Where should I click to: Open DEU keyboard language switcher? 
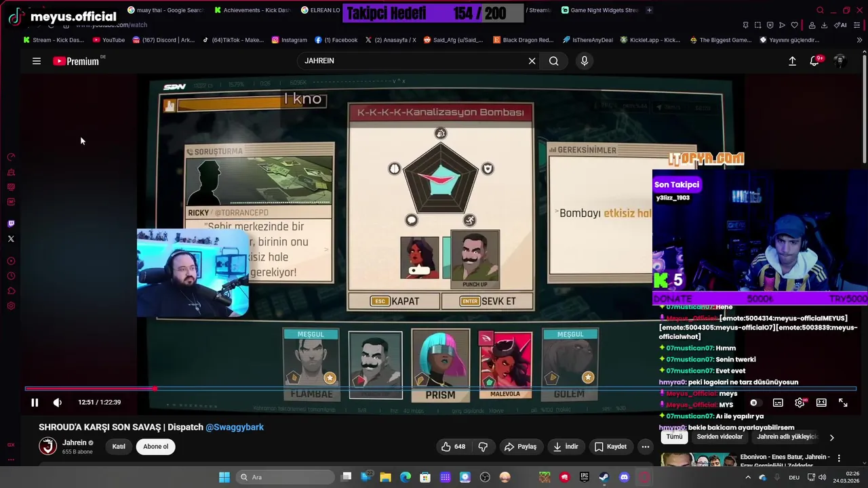[x=794, y=477]
